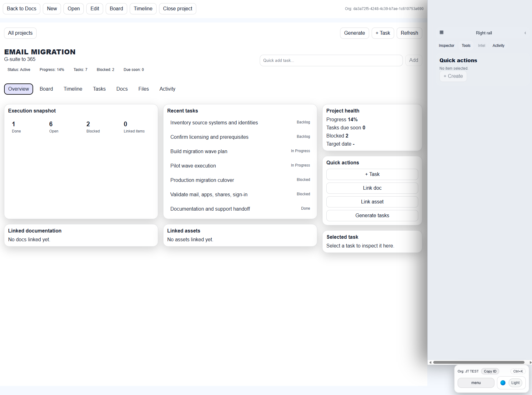Collapse the Right rail using the chevron

(x=525, y=33)
